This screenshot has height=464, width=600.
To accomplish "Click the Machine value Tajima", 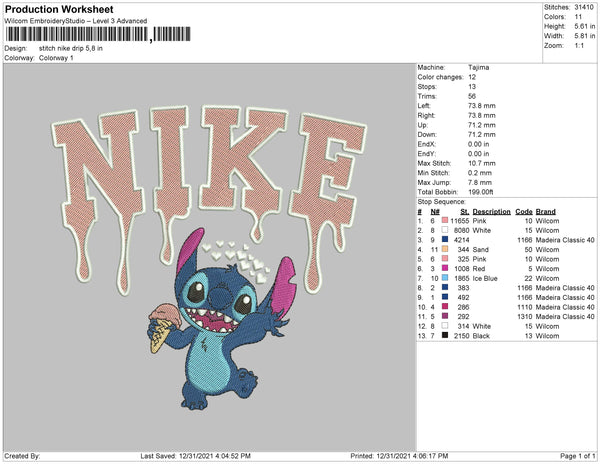I will pyautogui.click(x=478, y=67).
